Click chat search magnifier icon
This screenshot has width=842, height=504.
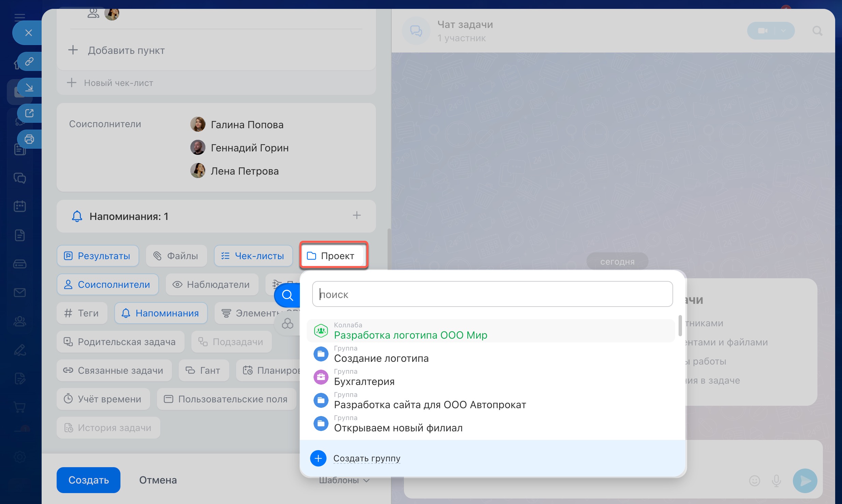coord(817,31)
